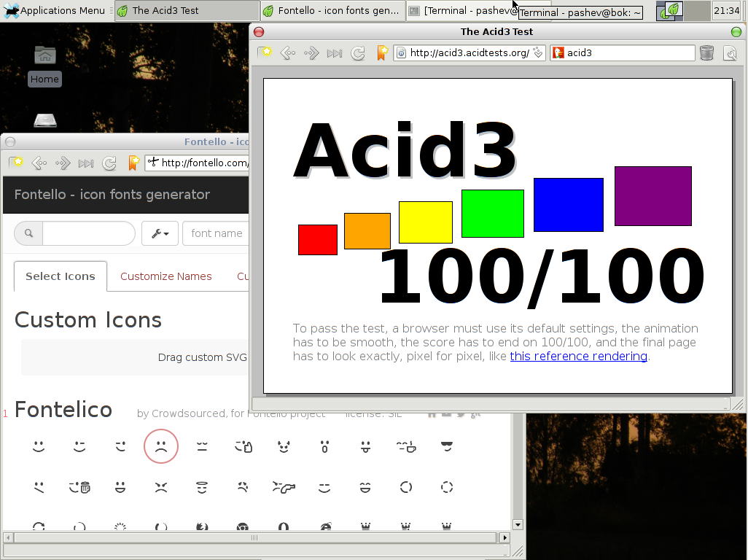Image resolution: width=748 pixels, height=560 pixels.
Task: Reload the Fontello page
Action: pos(109,163)
